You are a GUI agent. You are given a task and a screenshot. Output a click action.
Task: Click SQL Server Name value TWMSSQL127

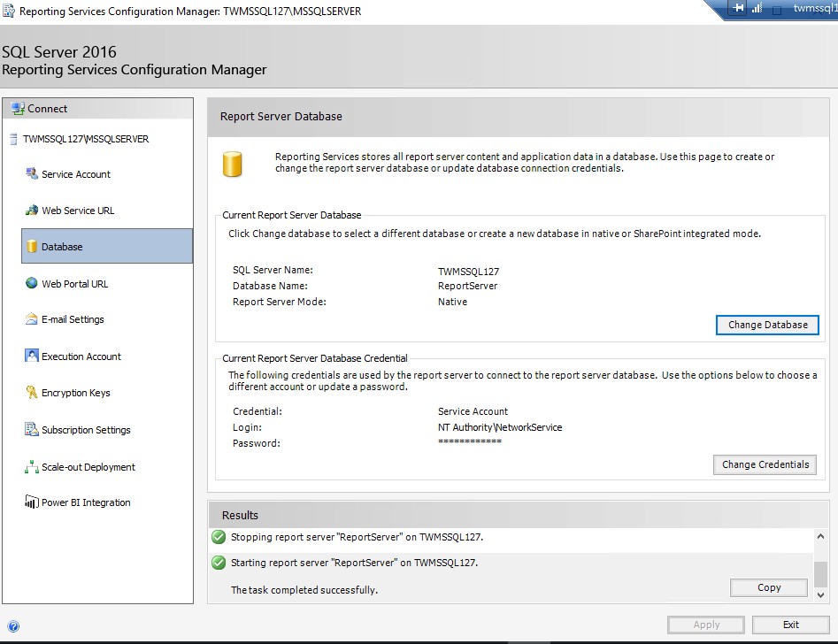(x=468, y=272)
